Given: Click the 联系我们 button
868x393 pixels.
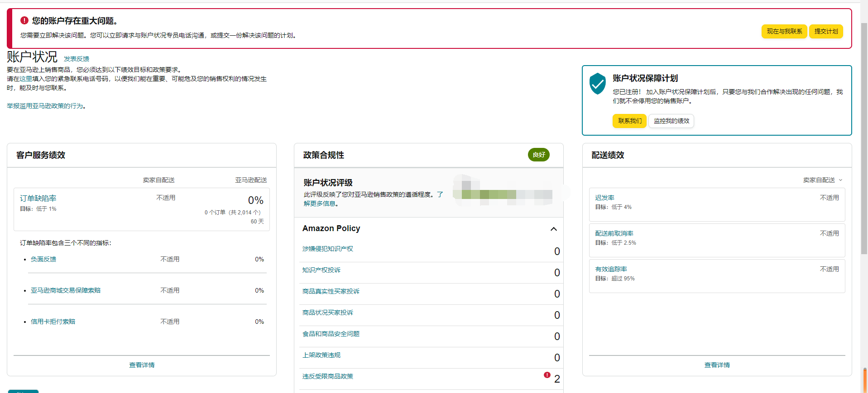Looking at the screenshot, I should pyautogui.click(x=629, y=121).
